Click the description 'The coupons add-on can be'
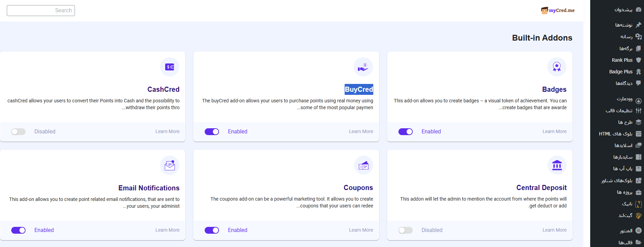Screen dimensions: 644x247 pos(292,202)
